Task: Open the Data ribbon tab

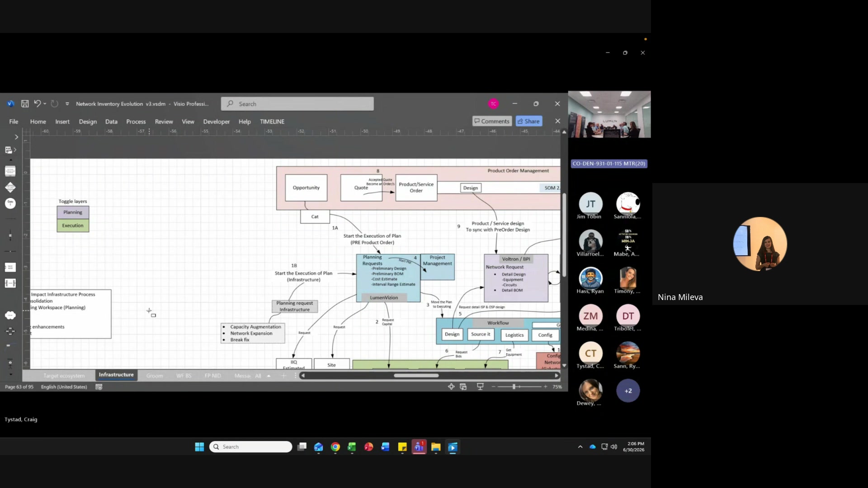Action: click(111, 122)
